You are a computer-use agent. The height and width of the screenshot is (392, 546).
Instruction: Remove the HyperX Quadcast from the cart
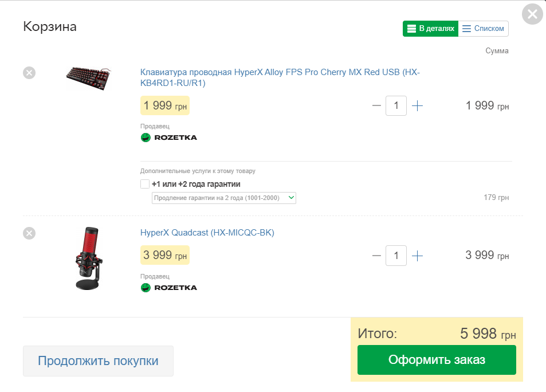[x=29, y=233]
